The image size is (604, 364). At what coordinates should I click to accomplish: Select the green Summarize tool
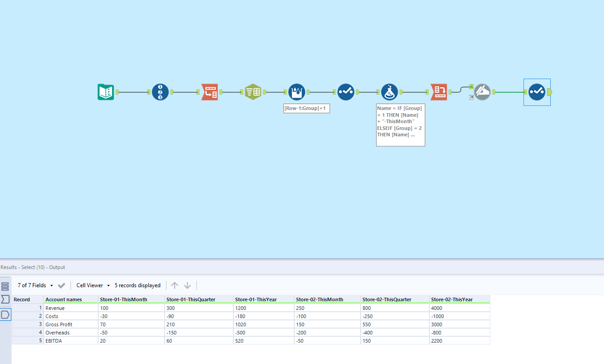[253, 92]
